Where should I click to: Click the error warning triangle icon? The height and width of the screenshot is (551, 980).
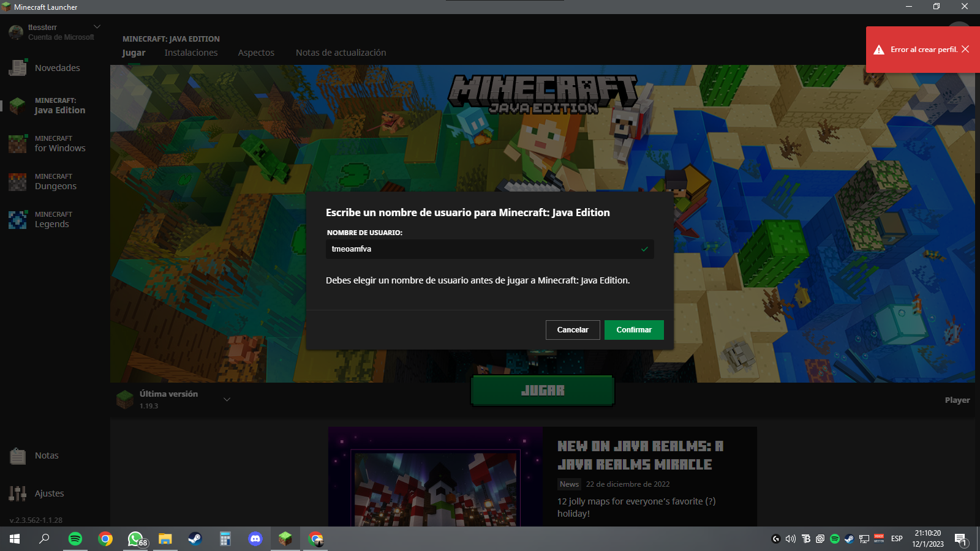click(879, 50)
